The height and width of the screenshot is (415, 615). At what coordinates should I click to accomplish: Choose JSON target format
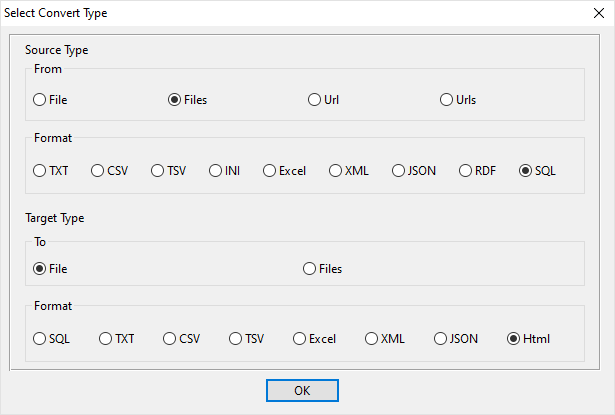pyautogui.click(x=441, y=339)
